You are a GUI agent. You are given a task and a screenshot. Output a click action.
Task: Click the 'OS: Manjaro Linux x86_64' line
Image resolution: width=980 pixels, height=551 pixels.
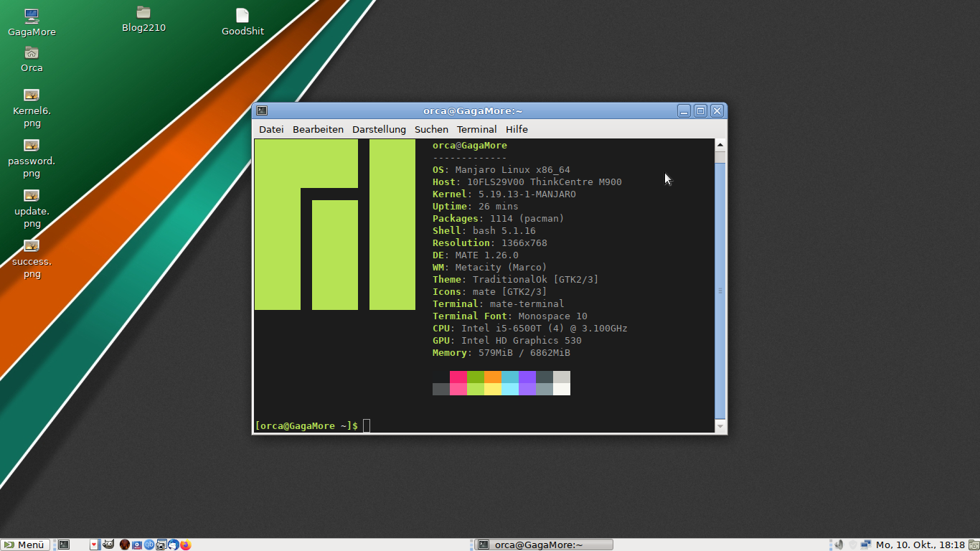point(501,170)
